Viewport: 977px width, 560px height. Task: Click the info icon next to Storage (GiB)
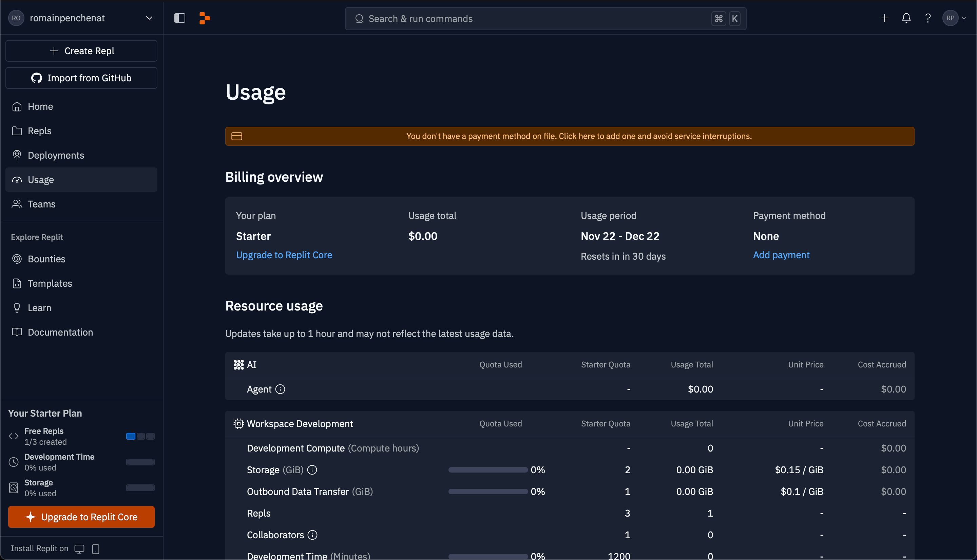pyautogui.click(x=312, y=469)
